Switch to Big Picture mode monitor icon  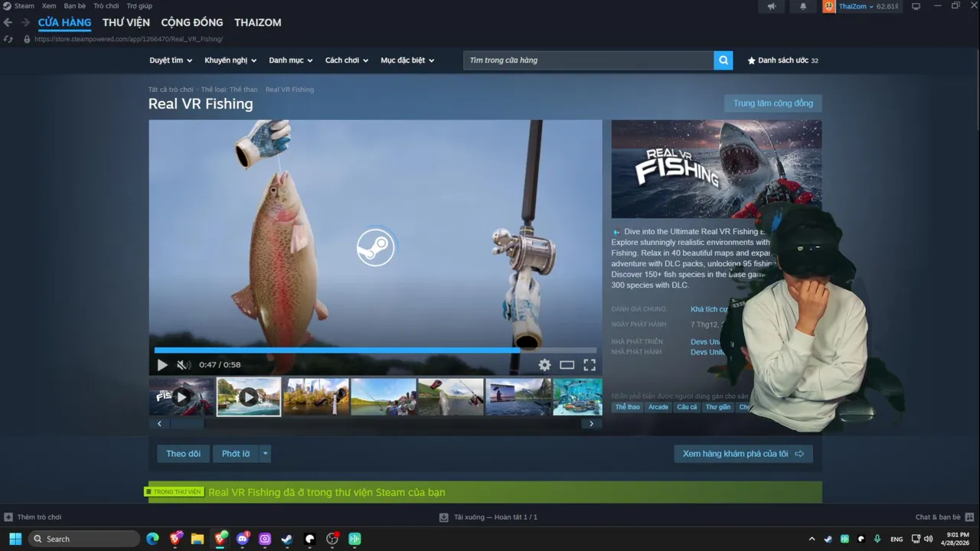[x=916, y=6]
